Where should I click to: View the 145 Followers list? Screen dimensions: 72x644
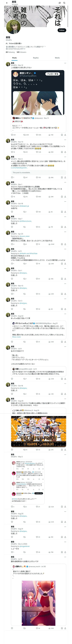tap(21, 52)
